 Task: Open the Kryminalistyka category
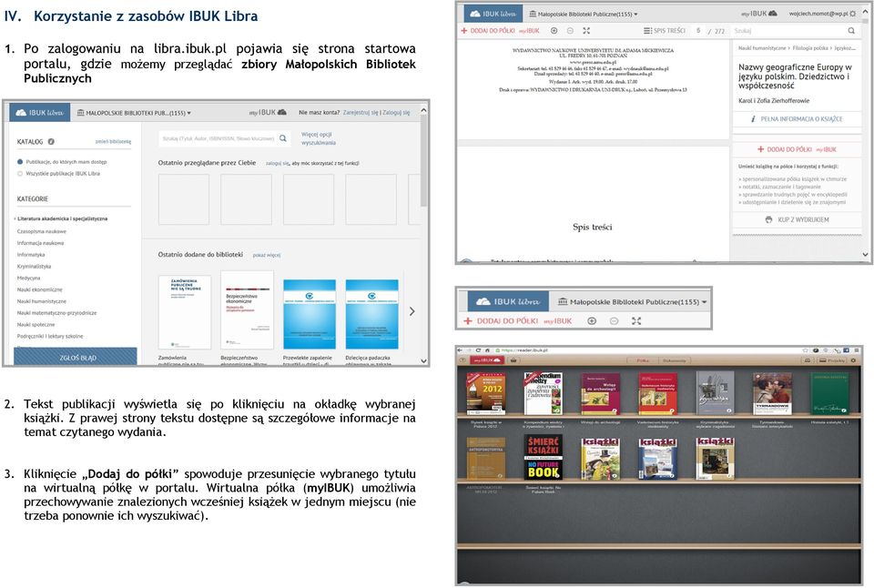(34, 267)
